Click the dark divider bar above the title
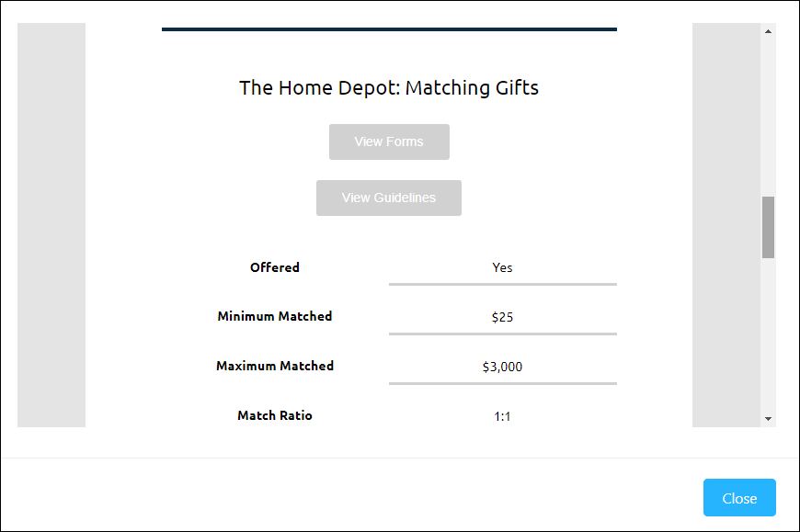This screenshot has width=800, height=532. click(x=388, y=28)
